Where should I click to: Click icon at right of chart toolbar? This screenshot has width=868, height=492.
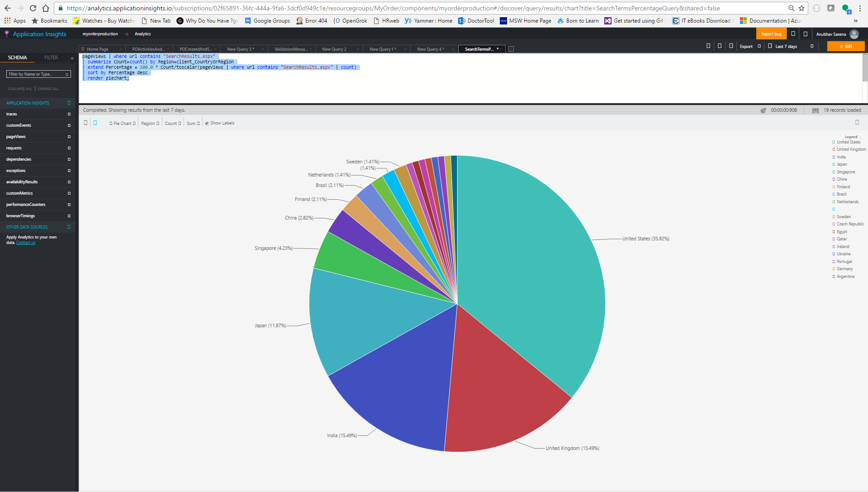tap(857, 123)
